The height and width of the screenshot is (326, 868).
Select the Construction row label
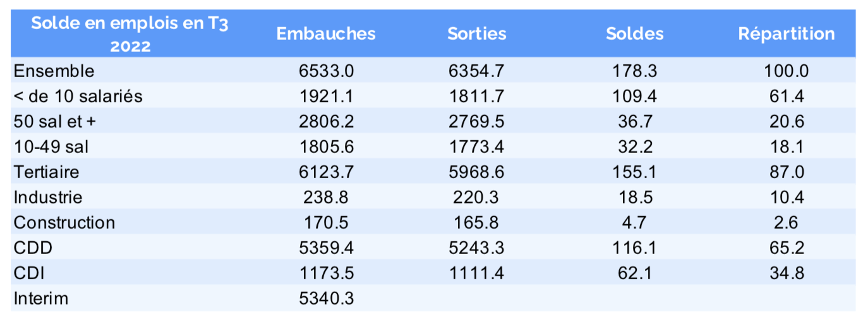click(x=64, y=222)
